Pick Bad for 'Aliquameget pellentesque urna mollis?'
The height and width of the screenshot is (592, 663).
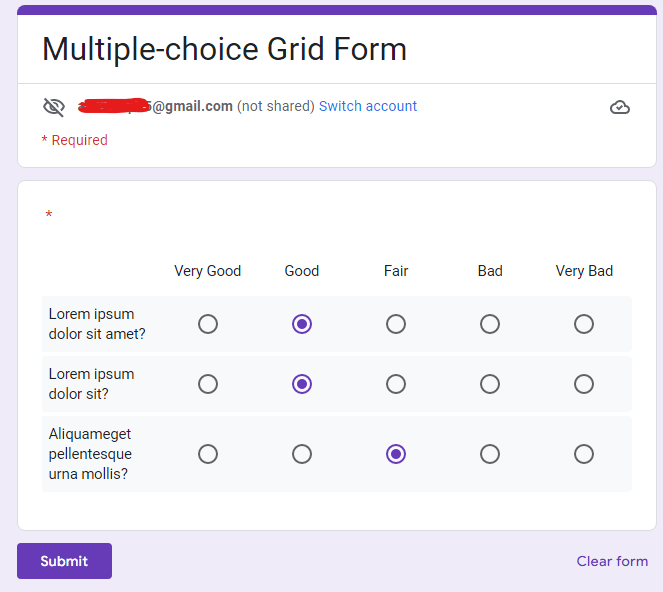tap(490, 454)
